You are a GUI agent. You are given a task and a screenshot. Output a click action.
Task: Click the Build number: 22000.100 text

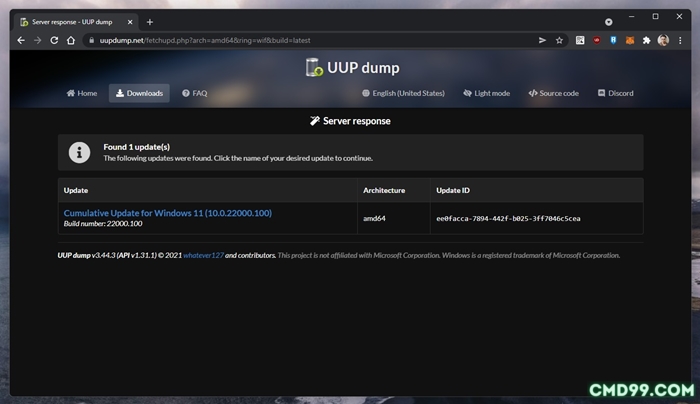103,224
